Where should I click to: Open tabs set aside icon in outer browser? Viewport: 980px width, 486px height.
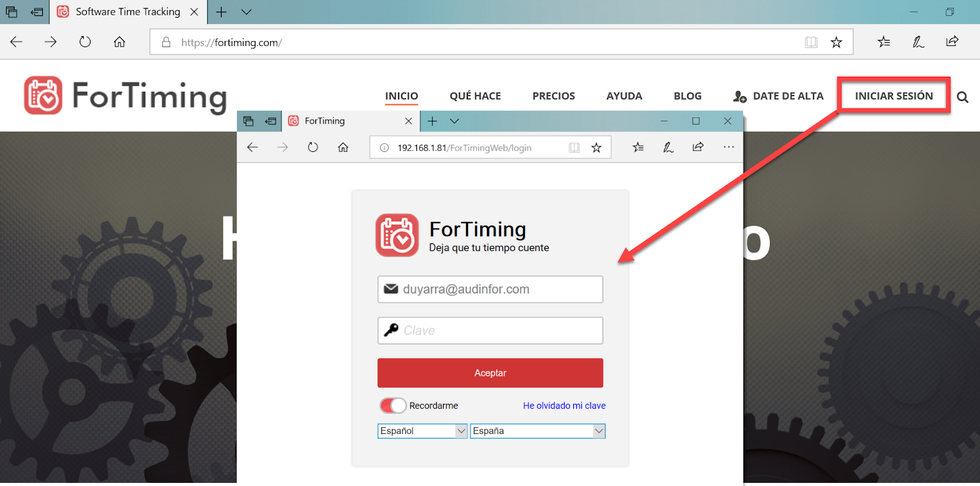pos(12,12)
